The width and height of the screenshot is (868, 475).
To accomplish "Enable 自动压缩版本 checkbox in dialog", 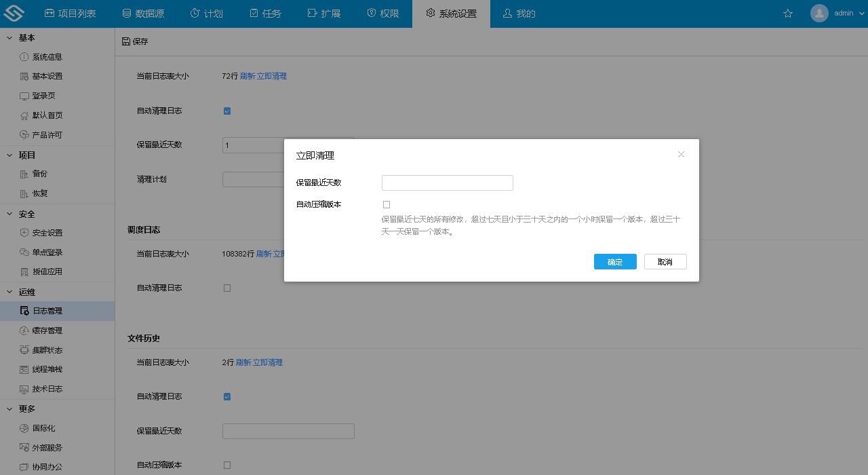I will 387,204.
